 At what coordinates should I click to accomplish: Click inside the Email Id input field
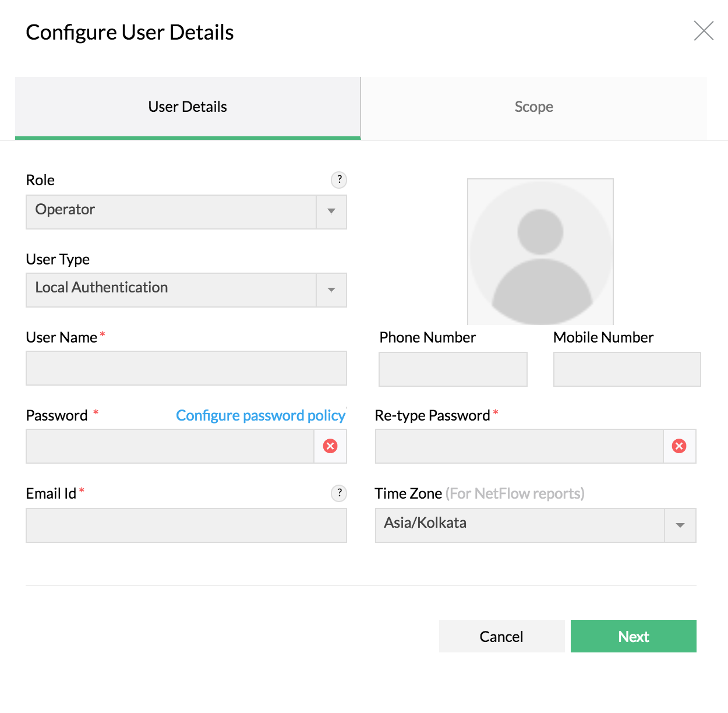pos(186,525)
